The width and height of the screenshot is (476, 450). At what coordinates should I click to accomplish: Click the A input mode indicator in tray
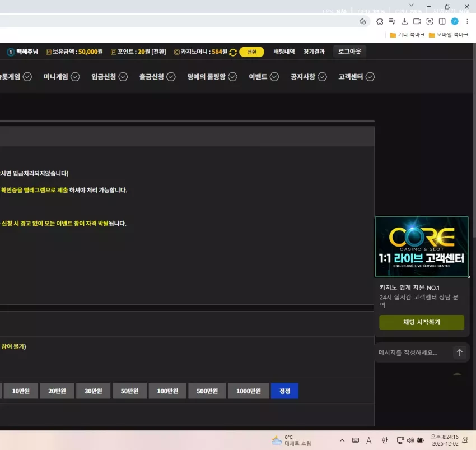tap(369, 440)
